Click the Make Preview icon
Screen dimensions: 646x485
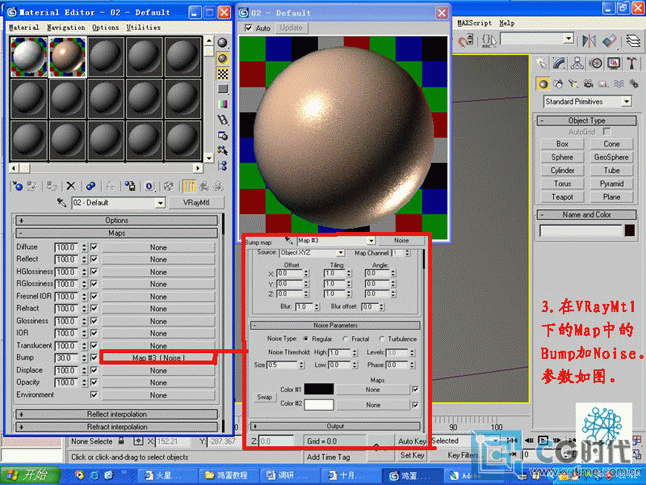pos(222,120)
